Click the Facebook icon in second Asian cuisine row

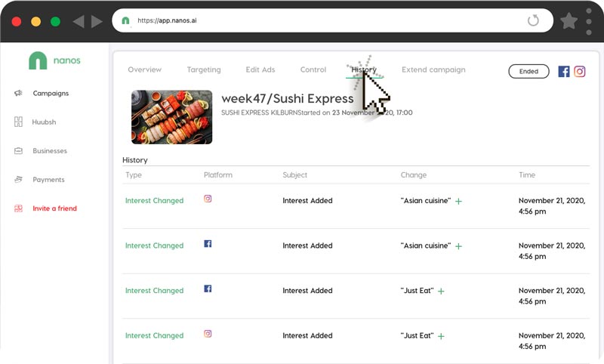(208, 244)
